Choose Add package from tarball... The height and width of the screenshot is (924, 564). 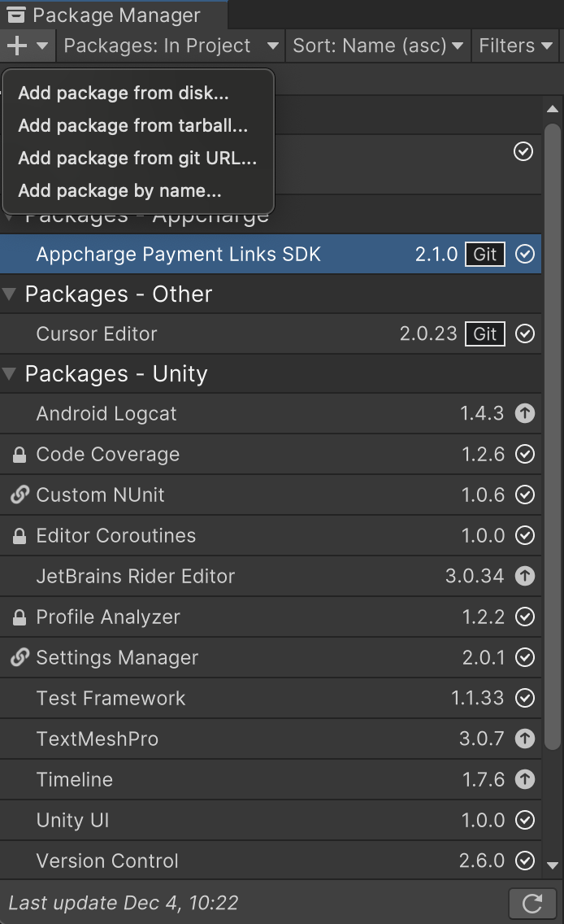point(138,125)
